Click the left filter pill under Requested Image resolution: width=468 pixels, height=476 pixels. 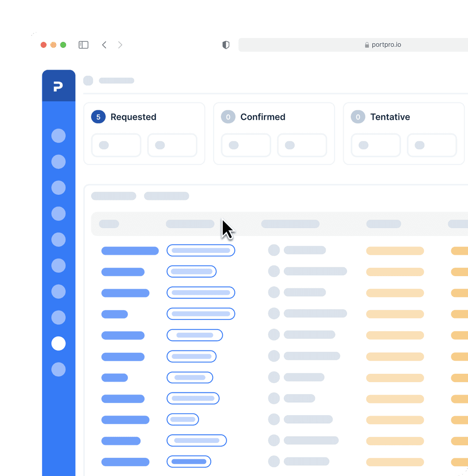(116, 145)
